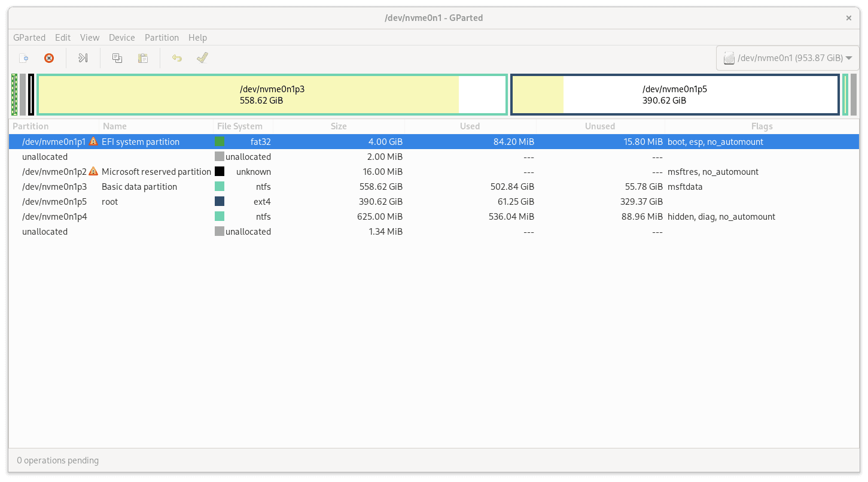Screen dimensions: 868x482
Task: Select the /dev/nvme0n1p3 block in the graphical bar
Action: point(272,94)
